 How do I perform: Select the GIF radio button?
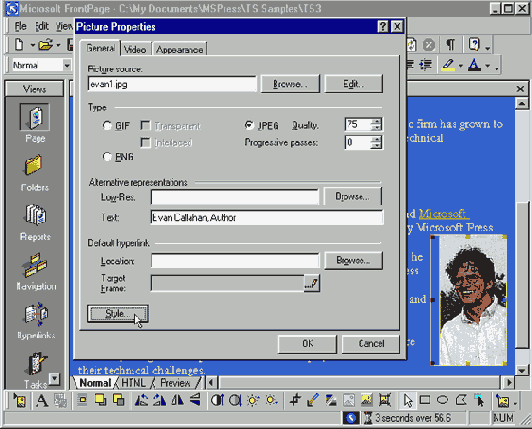pyautogui.click(x=107, y=126)
